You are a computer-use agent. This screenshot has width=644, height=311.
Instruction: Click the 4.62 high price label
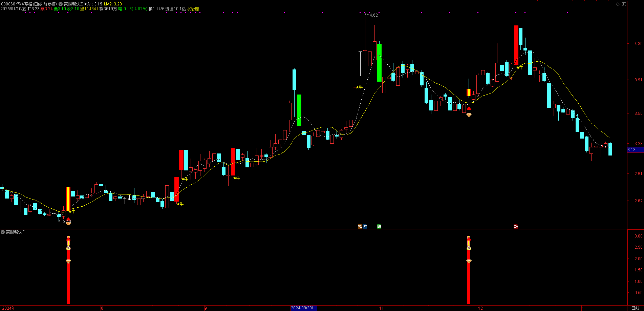374,15
